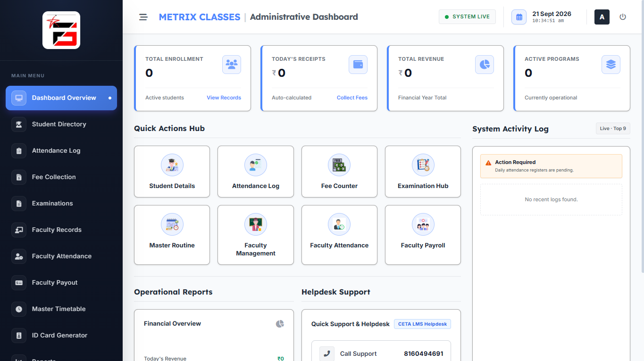Click the Action Required alert banner

[x=551, y=166]
